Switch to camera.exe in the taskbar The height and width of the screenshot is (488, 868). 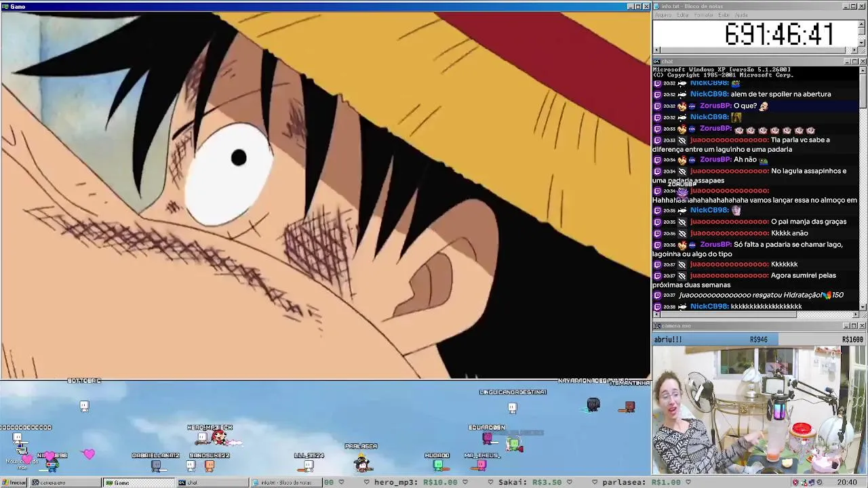pos(64,483)
